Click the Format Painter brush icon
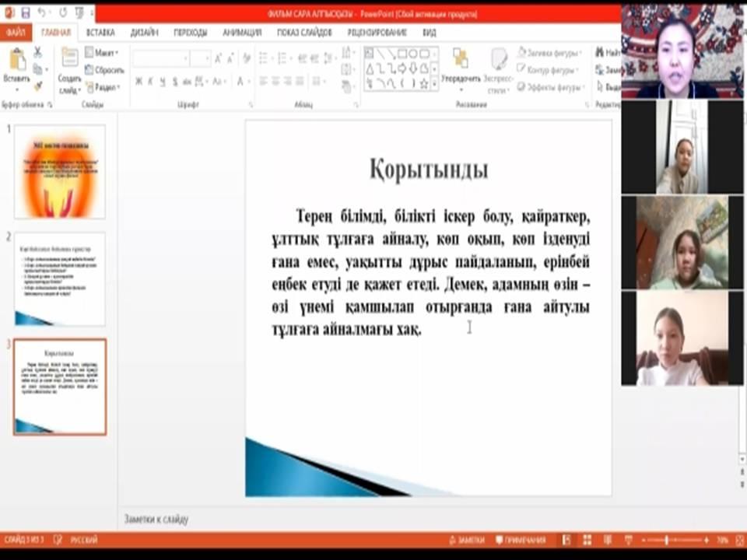 coord(37,86)
